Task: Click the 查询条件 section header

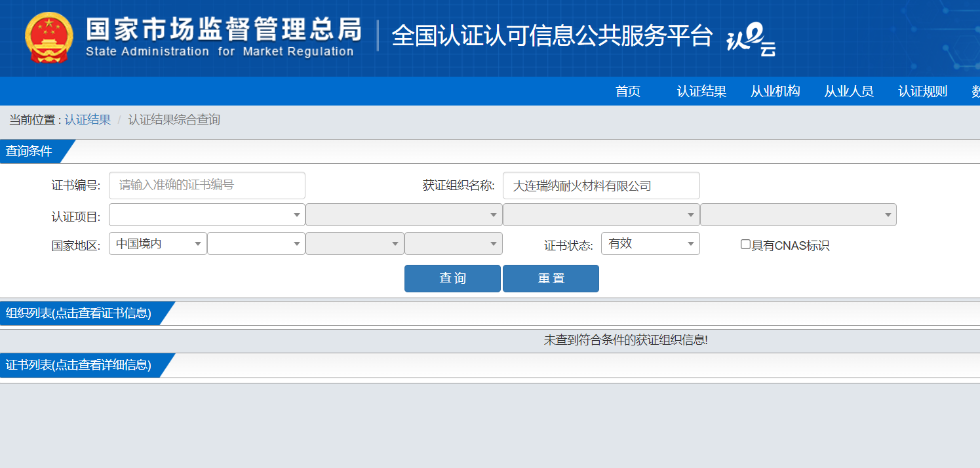Action: (29, 151)
